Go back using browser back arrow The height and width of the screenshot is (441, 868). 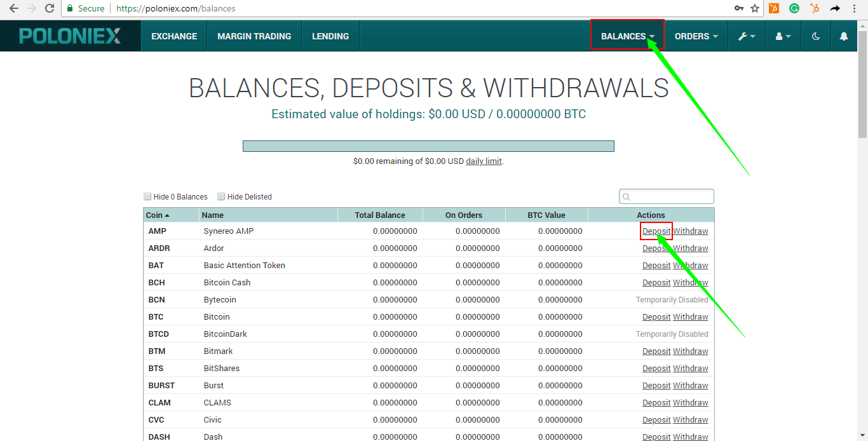(14, 9)
